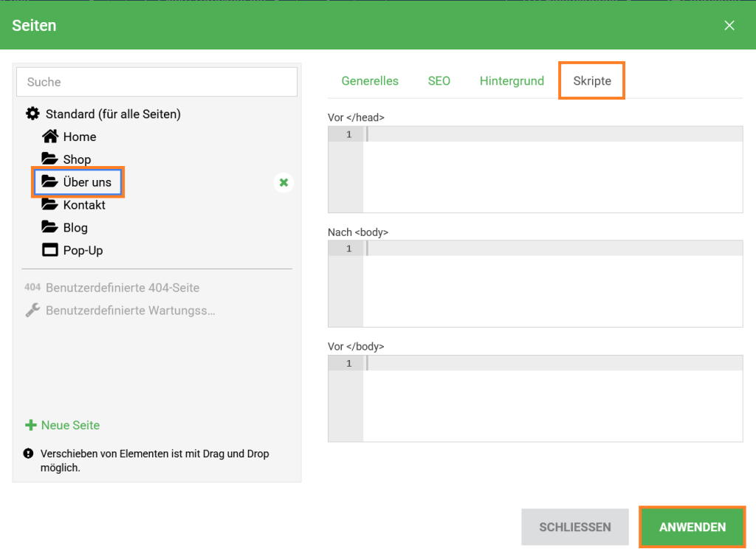
Task: Open the SEO tab
Action: 439,81
